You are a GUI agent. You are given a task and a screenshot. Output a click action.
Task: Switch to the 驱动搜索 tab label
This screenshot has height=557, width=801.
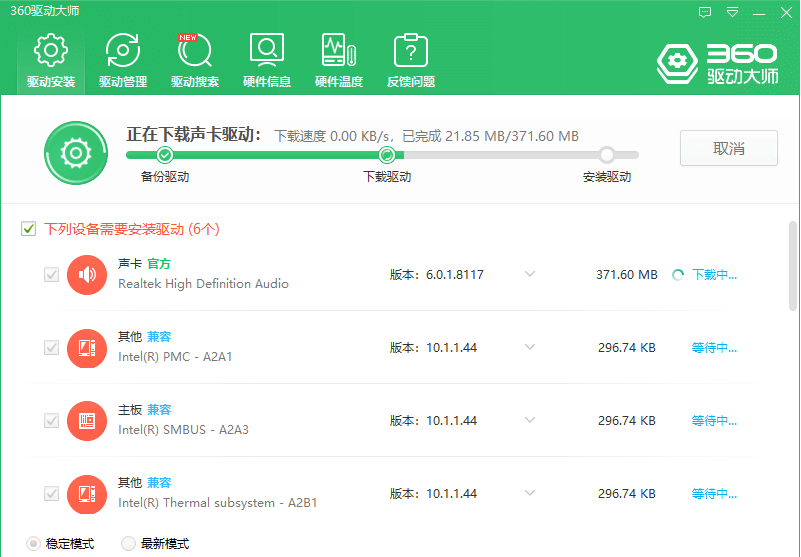(195, 82)
